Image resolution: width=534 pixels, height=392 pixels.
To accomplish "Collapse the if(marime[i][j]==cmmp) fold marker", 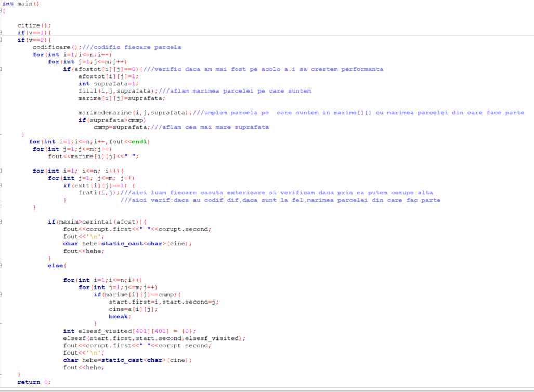I will click(1, 295).
